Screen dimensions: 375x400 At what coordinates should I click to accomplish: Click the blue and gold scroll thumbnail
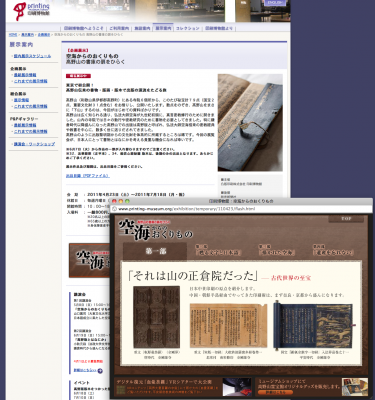314,325
